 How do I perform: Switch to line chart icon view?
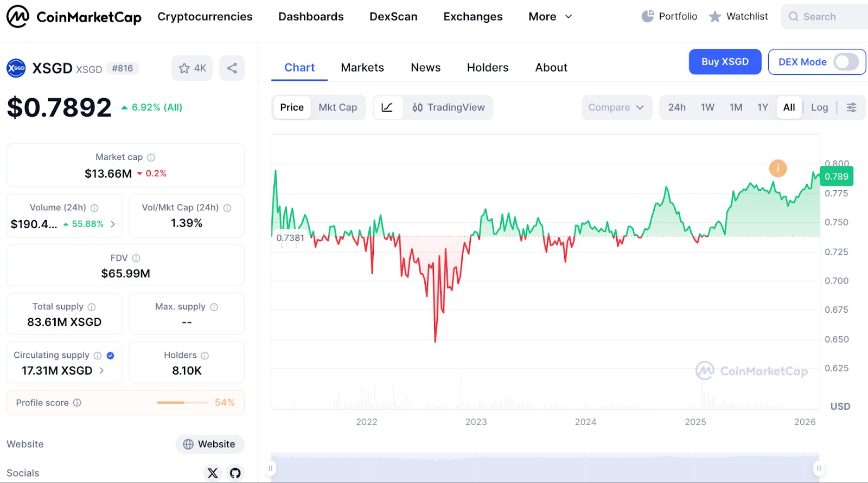coord(387,107)
